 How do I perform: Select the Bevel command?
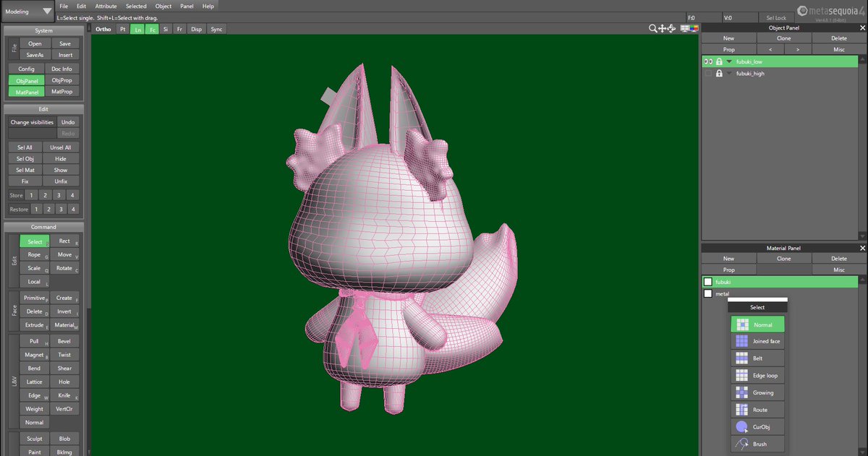click(64, 341)
